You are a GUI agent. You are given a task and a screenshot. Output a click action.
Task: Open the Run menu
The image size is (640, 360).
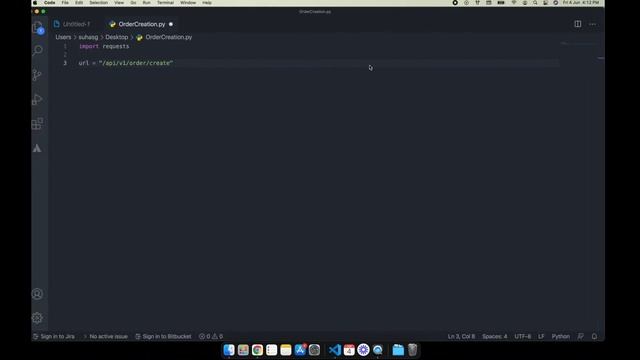point(147,3)
